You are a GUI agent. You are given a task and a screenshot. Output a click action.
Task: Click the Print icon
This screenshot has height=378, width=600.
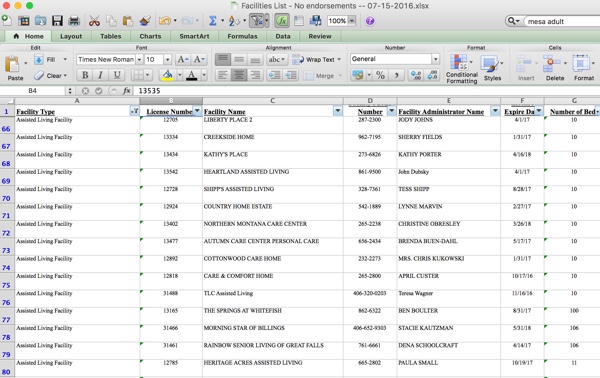(x=74, y=21)
